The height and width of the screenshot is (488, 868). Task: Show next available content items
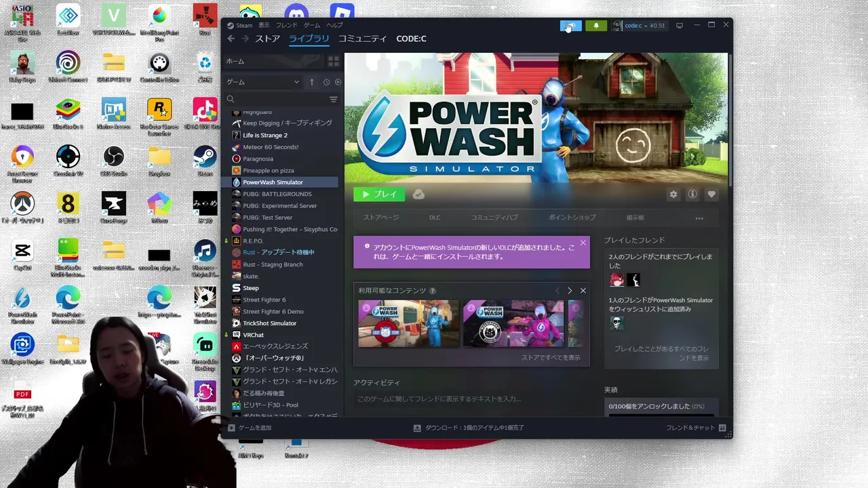point(570,291)
